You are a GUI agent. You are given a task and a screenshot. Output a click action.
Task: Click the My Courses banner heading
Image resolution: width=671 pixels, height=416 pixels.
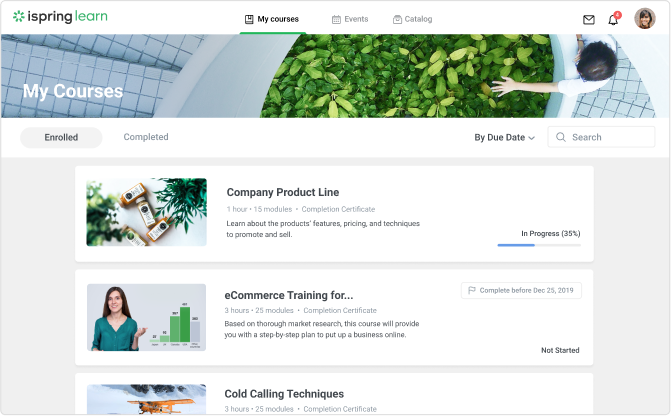tap(73, 91)
